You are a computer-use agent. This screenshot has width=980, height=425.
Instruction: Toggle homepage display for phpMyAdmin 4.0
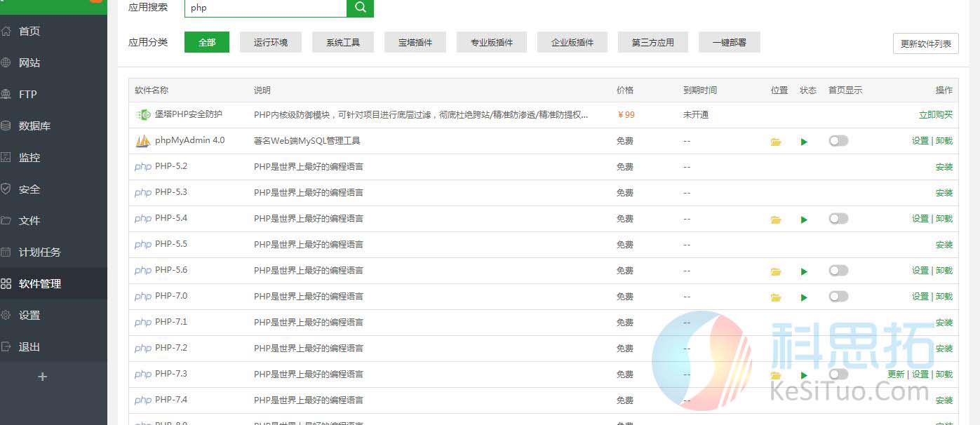(x=838, y=141)
